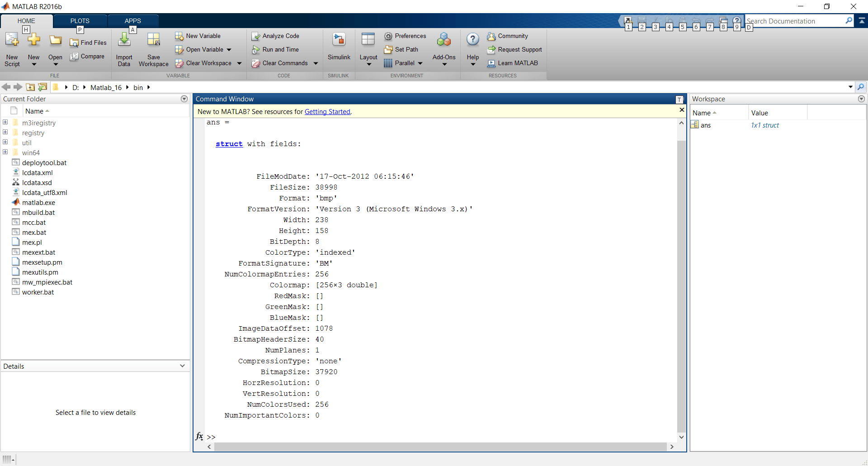Click Learn MATLAB
868x466 pixels.
click(x=513, y=63)
